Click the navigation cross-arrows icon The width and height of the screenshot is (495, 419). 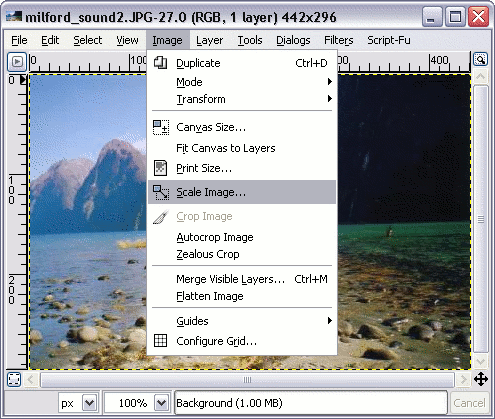coord(481,379)
